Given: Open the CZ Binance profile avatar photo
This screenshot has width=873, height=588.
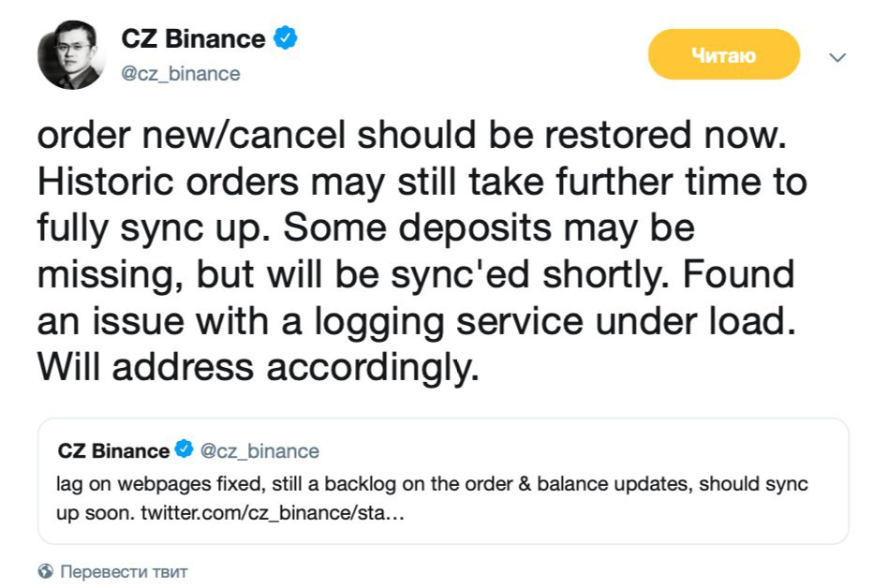Looking at the screenshot, I should click(71, 56).
